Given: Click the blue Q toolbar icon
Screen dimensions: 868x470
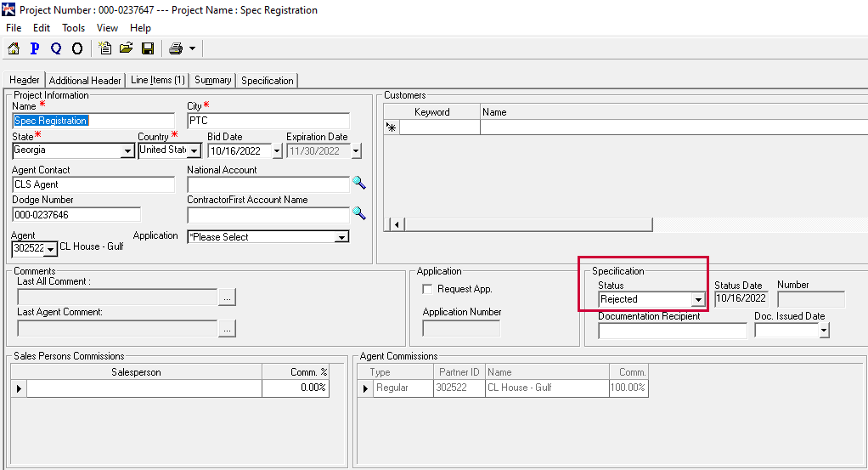Looking at the screenshot, I should 56,48.
